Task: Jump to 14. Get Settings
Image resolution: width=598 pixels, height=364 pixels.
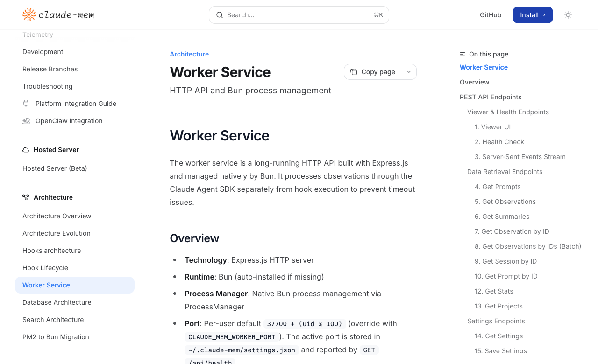Action: click(498, 336)
